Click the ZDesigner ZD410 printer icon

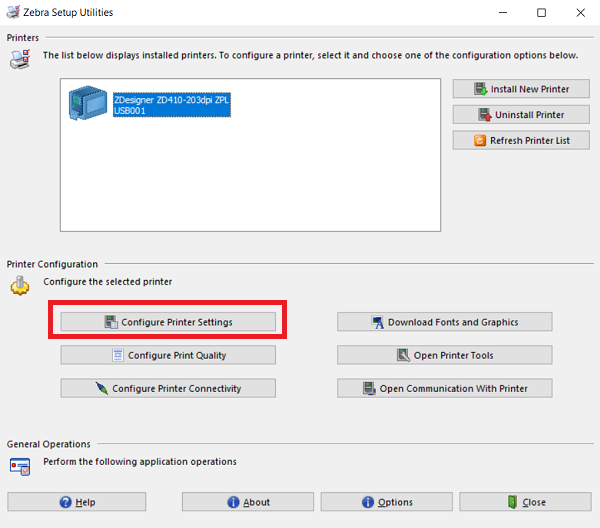87,104
